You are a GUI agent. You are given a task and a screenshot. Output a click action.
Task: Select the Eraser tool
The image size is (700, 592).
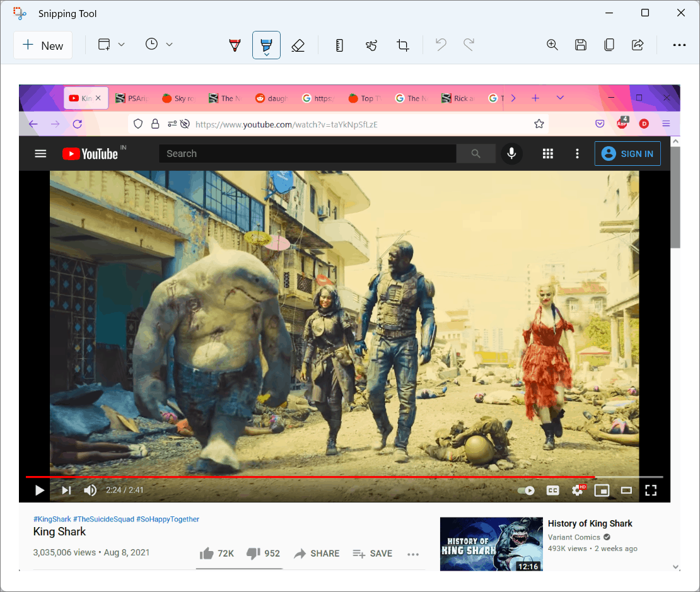point(298,45)
